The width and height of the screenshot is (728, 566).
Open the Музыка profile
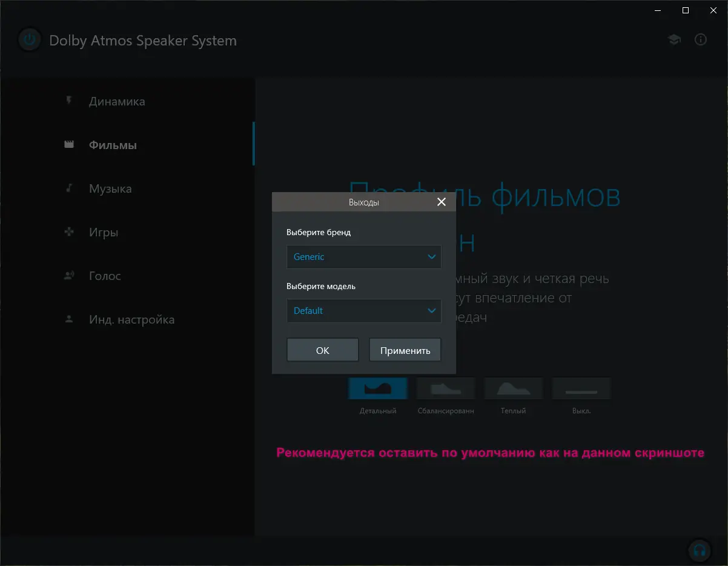127,188
